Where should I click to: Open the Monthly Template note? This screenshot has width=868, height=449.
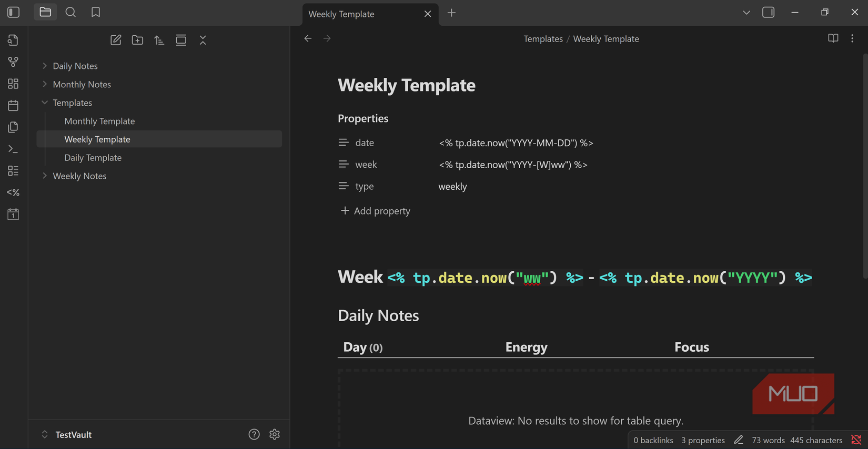(x=99, y=121)
